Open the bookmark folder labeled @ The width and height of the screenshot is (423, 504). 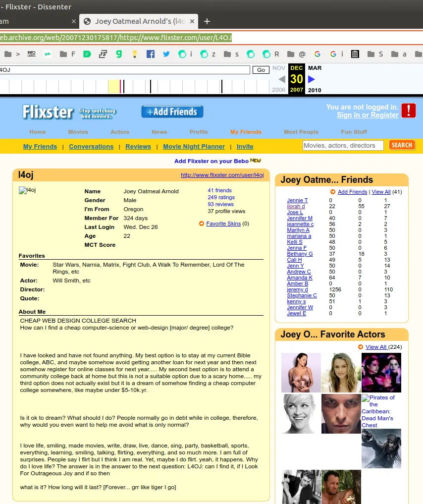[x=296, y=54]
